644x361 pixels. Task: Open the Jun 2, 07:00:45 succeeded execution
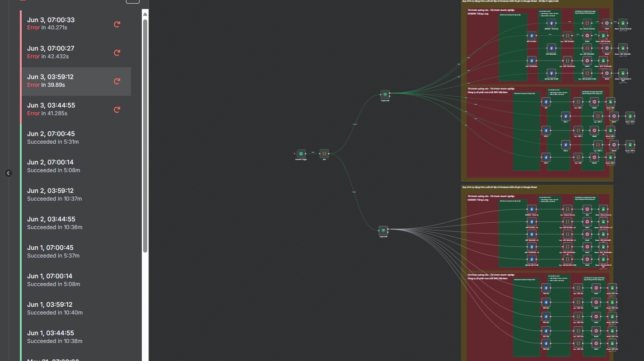[x=76, y=138]
